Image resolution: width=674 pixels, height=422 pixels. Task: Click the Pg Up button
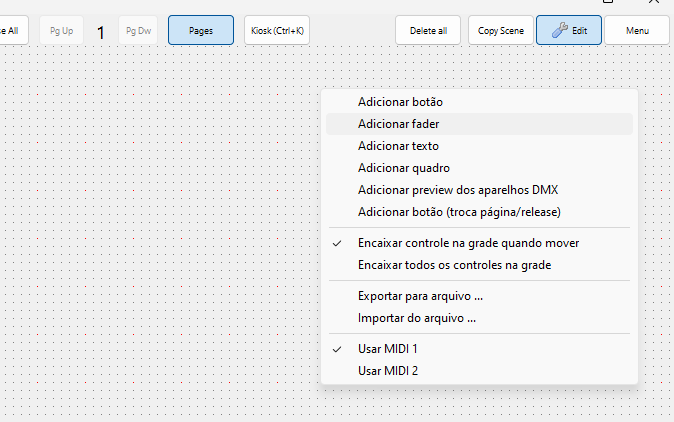61,30
